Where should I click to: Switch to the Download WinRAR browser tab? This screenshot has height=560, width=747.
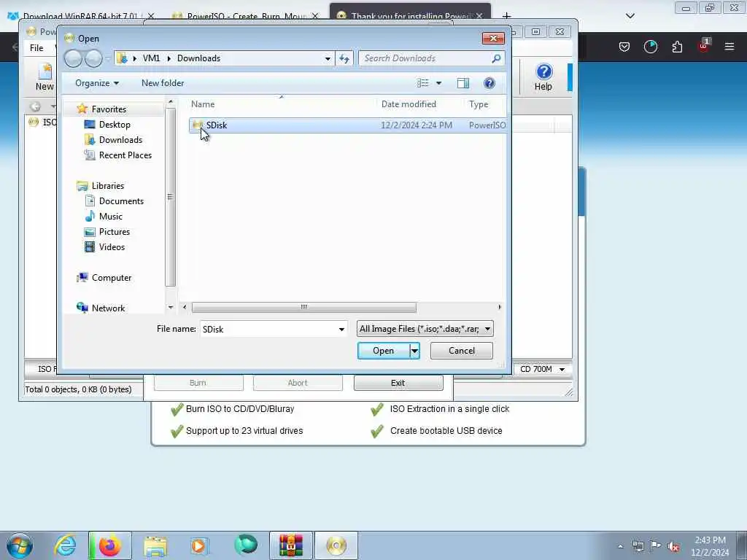[80, 16]
